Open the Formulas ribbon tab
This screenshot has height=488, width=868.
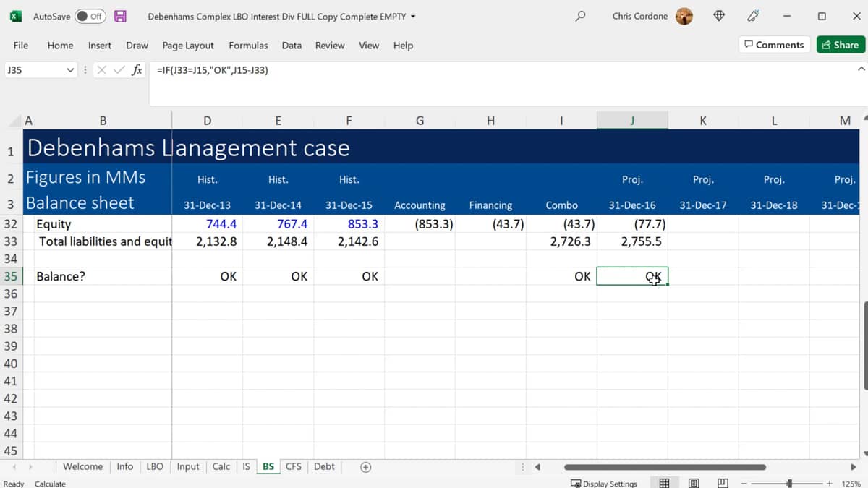tap(248, 45)
